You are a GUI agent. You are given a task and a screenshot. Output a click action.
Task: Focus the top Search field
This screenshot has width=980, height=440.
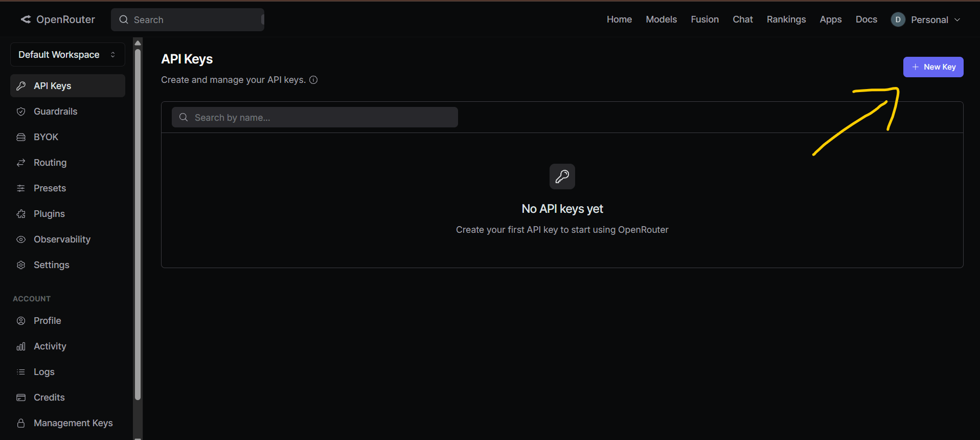coord(188,19)
